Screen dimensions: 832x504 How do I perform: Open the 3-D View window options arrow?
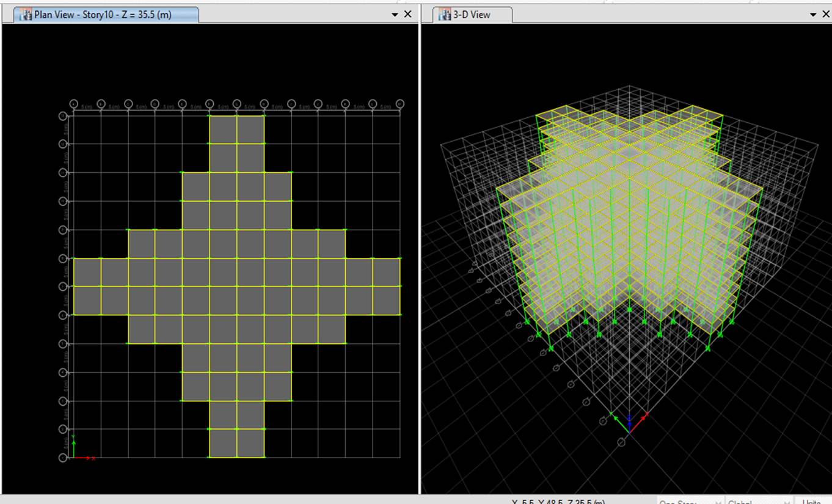(813, 15)
